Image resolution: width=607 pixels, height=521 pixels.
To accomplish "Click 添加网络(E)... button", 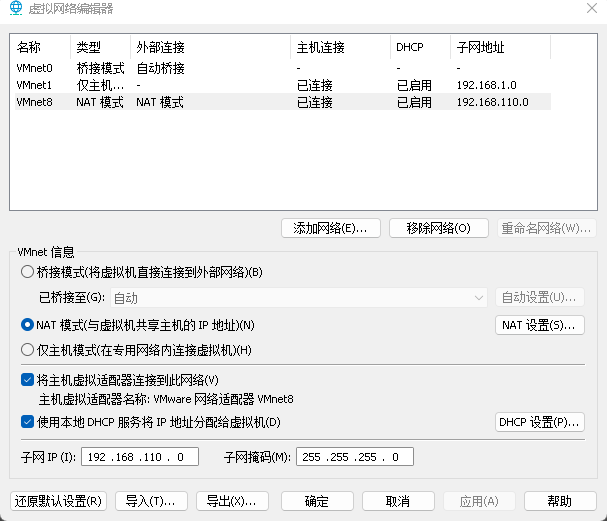I will click(x=331, y=228).
